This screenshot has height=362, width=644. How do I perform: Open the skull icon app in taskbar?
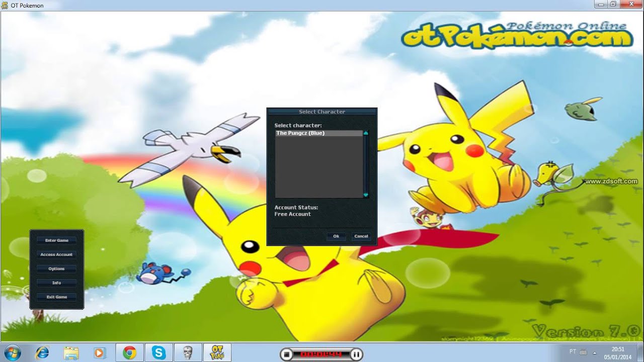coord(188,353)
